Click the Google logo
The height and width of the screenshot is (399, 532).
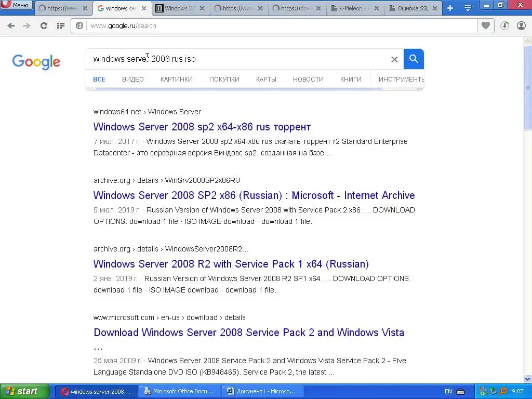pos(36,62)
